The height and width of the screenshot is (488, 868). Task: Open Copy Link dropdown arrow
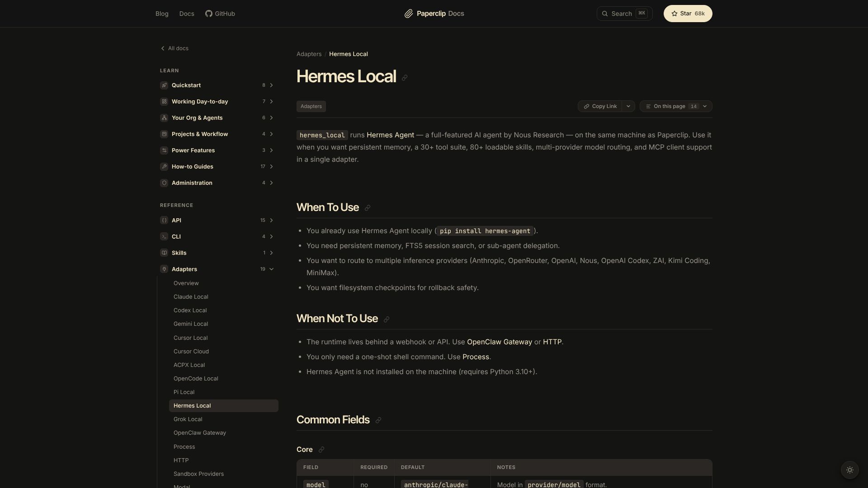tap(628, 106)
